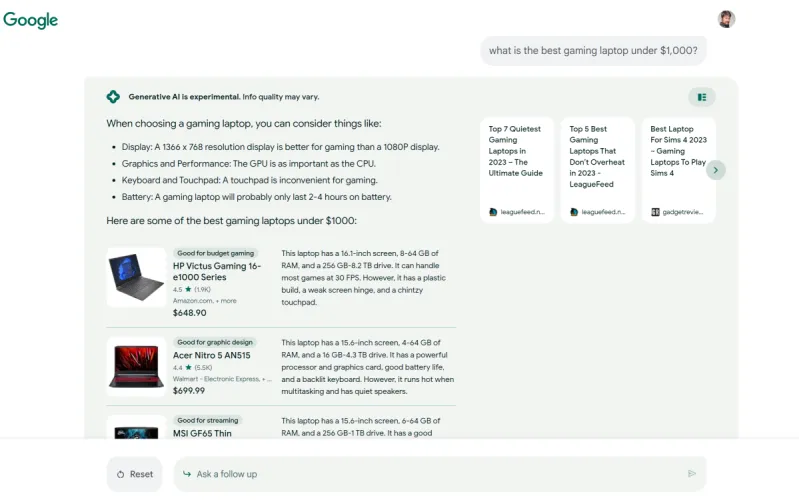
Task: Toggle the results layout view icon
Action: click(x=702, y=97)
